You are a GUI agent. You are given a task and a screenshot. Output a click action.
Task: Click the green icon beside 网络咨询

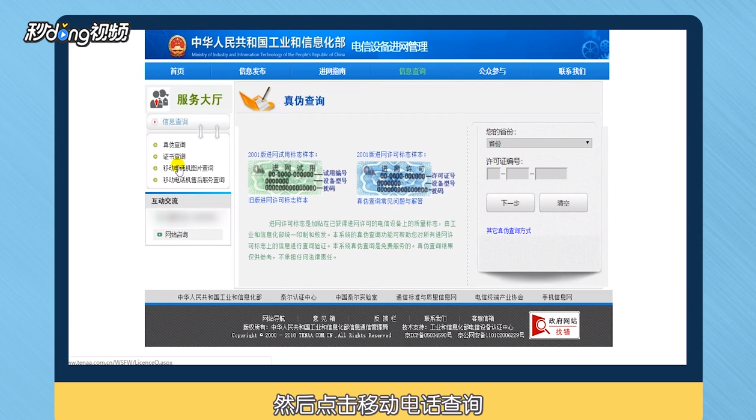point(160,234)
